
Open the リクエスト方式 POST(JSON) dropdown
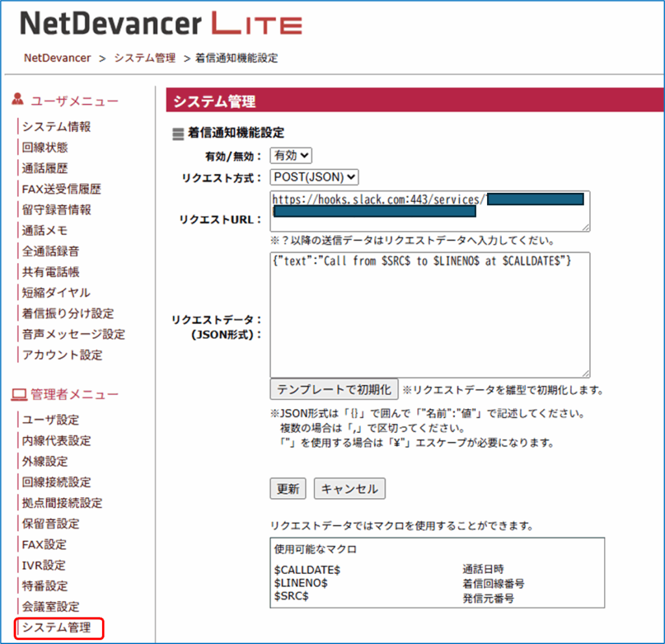point(314,177)
